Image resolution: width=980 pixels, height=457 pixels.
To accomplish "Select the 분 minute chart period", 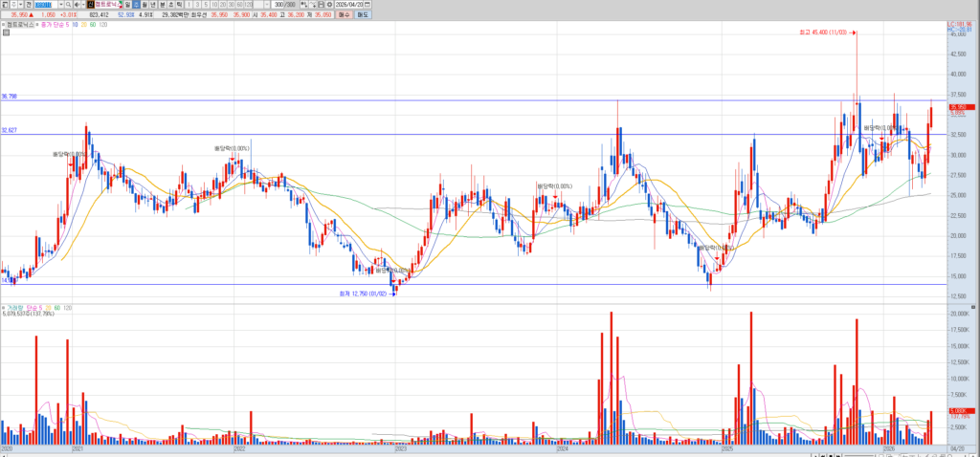I will [x=163, y=5].
